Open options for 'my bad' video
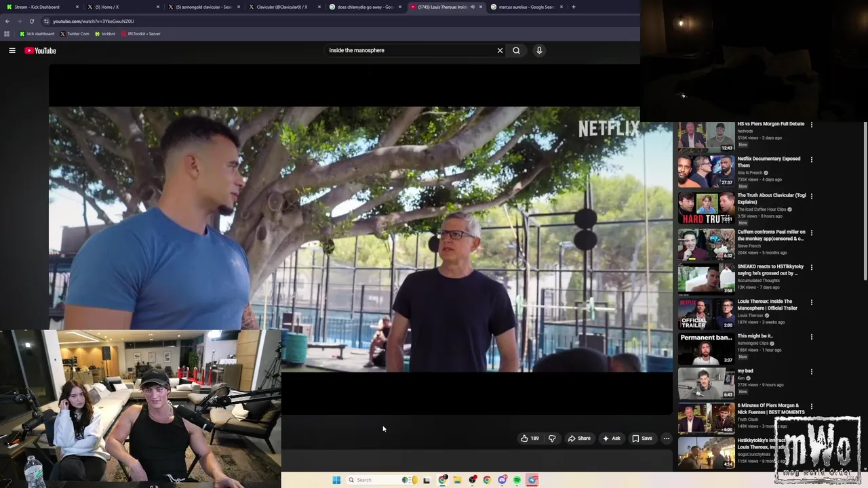This screenshot has height=488, width=868. click(812, 372)
